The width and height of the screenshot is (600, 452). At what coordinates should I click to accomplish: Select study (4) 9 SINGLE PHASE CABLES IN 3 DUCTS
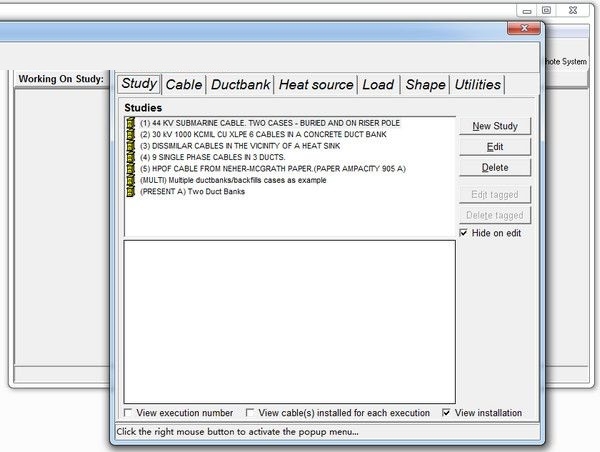point(212,157)
